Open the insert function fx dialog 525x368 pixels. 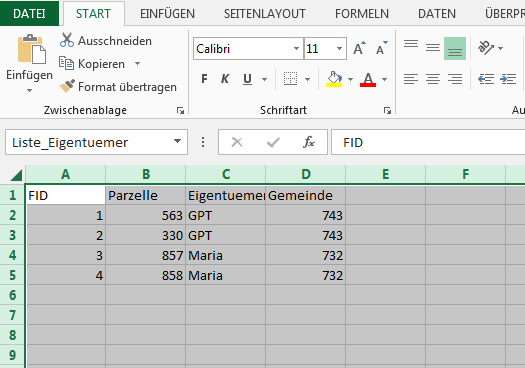tap(309, 142)
